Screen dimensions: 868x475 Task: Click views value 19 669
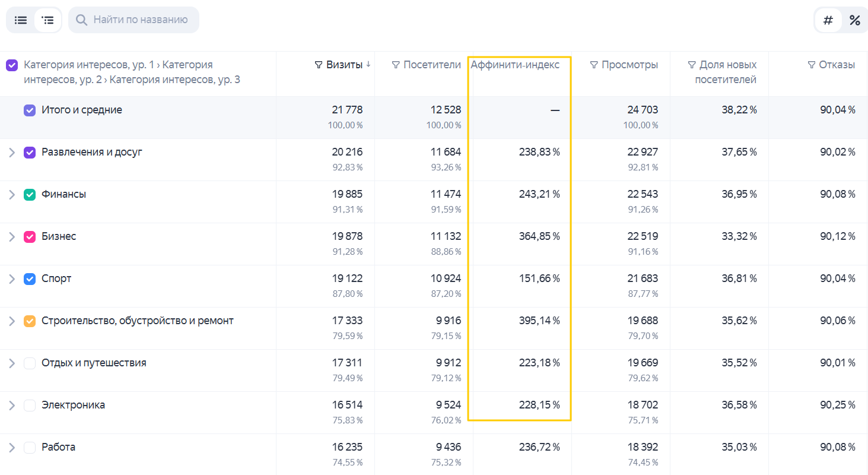[x=643, y=363]
